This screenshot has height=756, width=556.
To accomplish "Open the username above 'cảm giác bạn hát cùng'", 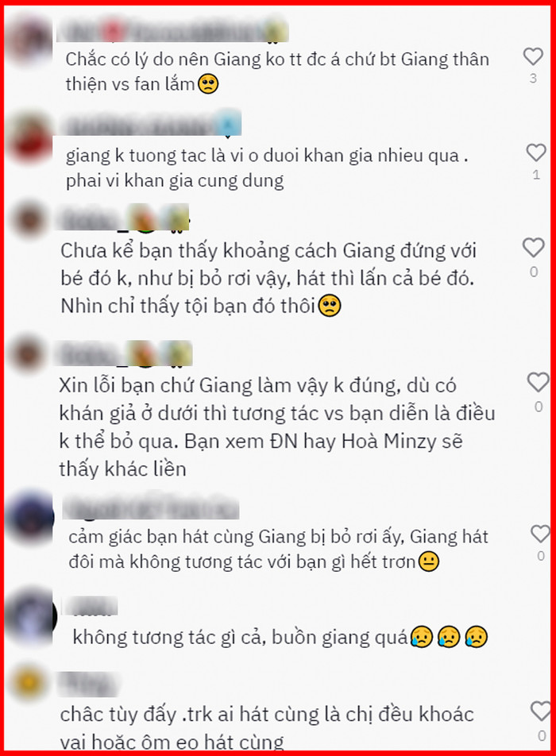I will pyautogui.click(x=151, y=507).
